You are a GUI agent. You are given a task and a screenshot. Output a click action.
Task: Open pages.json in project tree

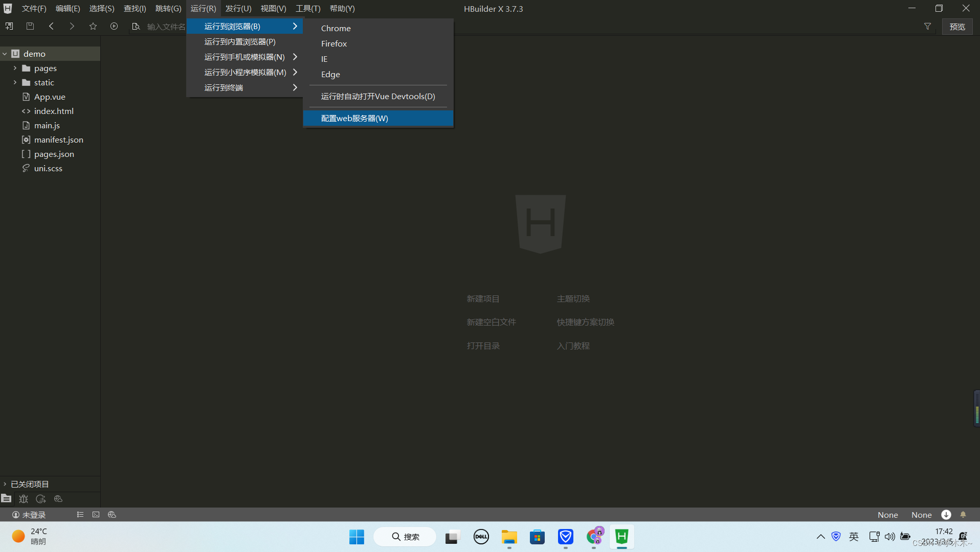(x=54, y=154)
